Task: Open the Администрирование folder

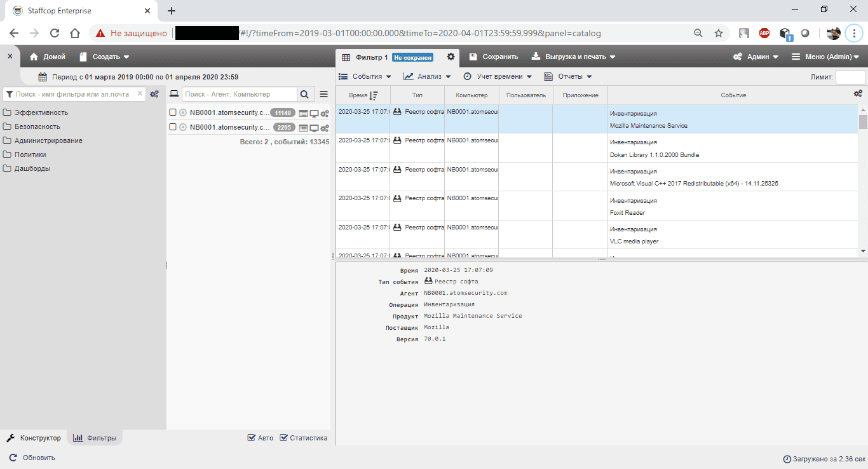Action: pyautogui.click(x=43, y=140)
